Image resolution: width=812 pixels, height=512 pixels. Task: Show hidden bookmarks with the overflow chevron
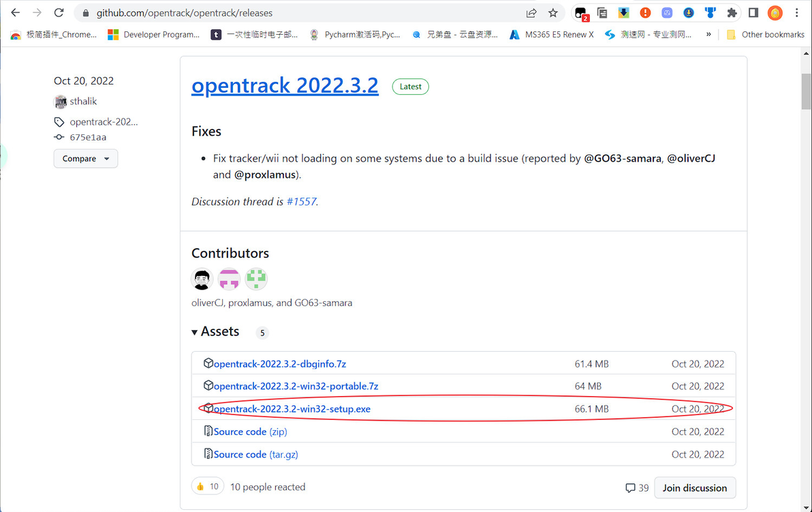(709, 34)
